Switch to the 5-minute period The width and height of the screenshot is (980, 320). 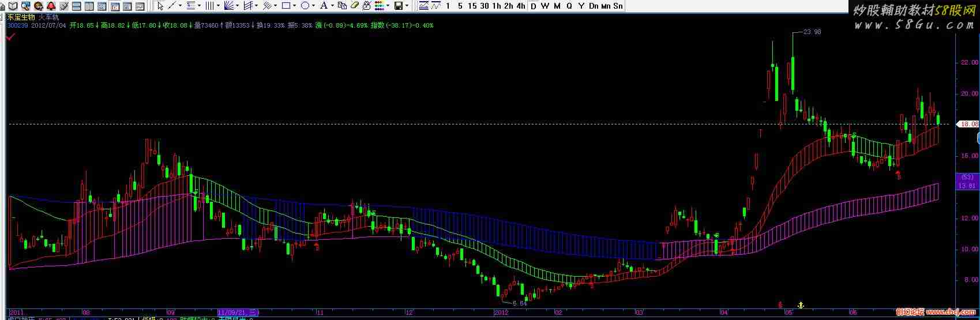tap(460, 6)
